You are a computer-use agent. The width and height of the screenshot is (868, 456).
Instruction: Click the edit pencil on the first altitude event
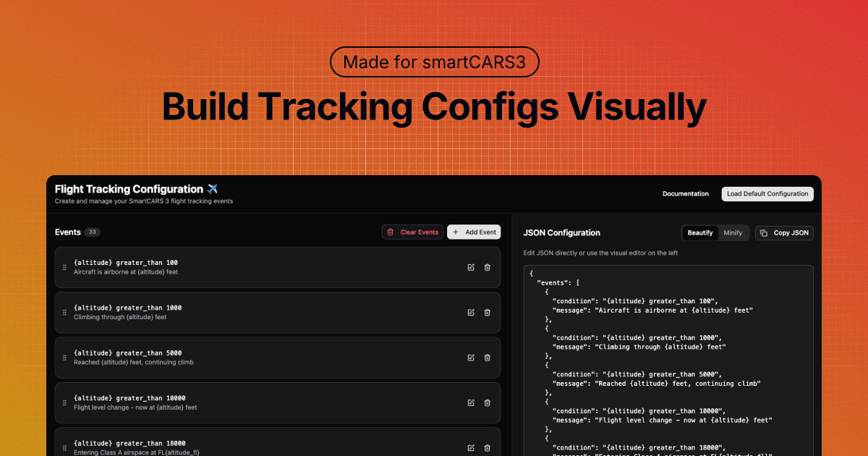(x=471, y=267)
